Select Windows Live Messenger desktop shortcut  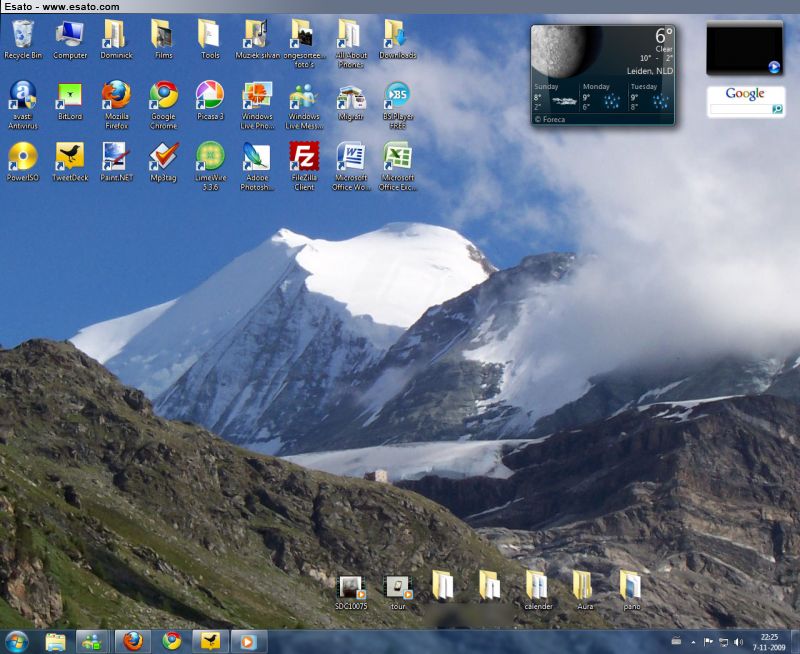pos(304,105)
